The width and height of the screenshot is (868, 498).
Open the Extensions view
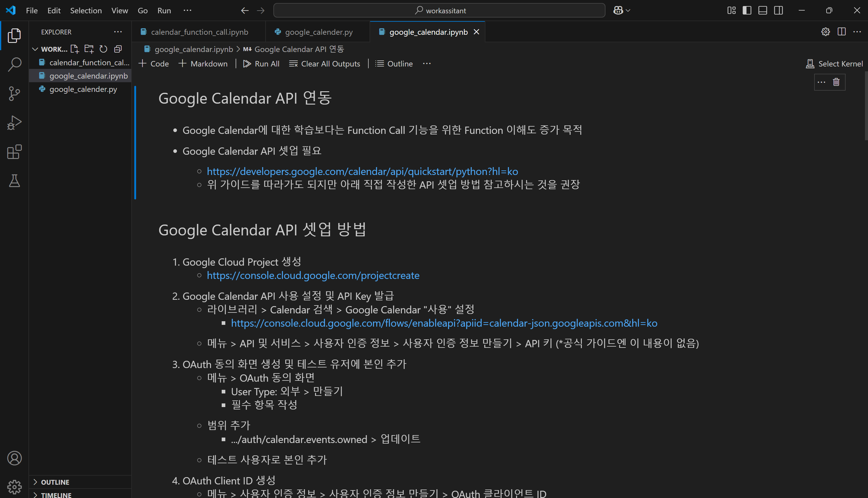(x=14, y=151)
